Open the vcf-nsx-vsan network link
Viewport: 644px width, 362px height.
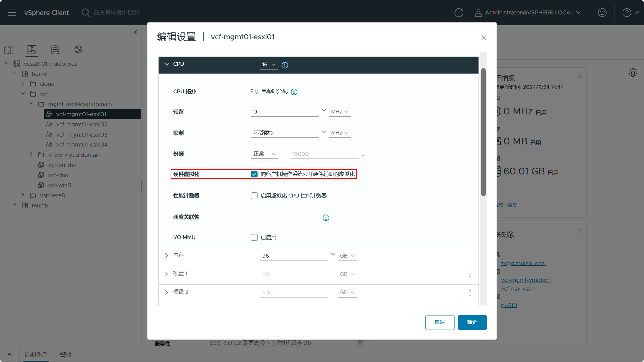click(518, 288)
